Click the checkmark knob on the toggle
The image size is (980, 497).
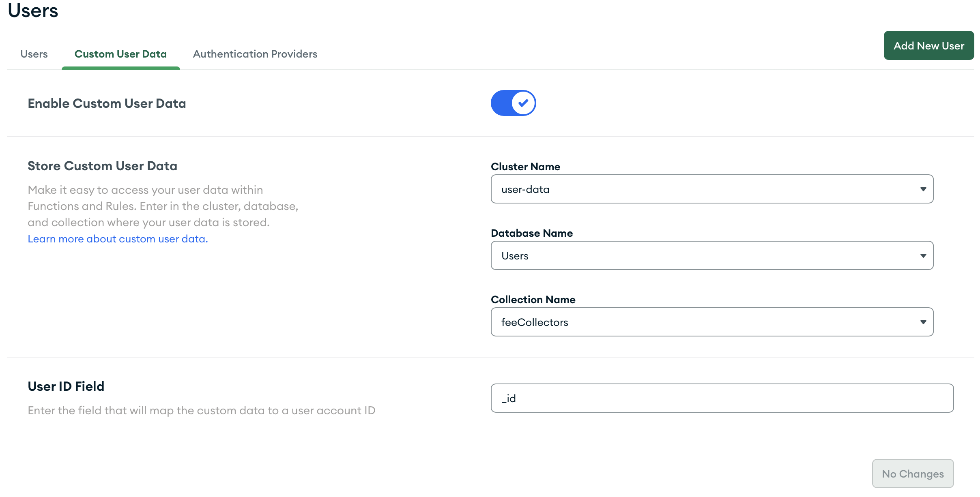click(523, 103)
